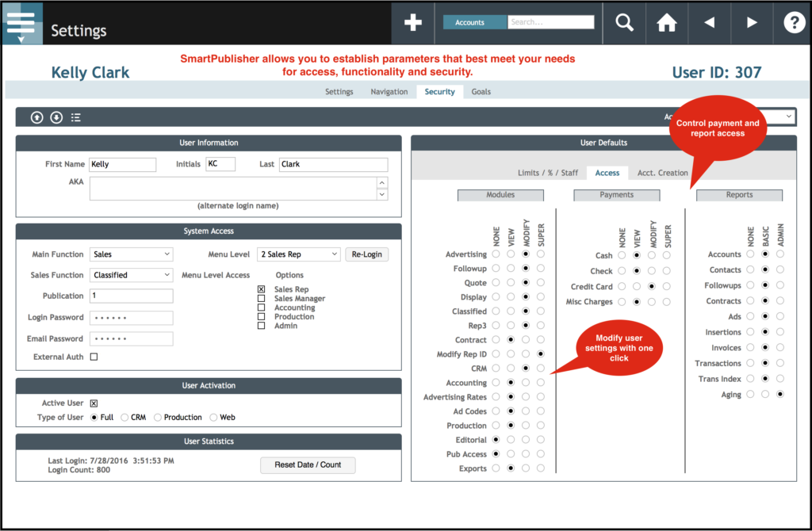Click the Reports column header button
812x531 pixels.
coord(739,195)
